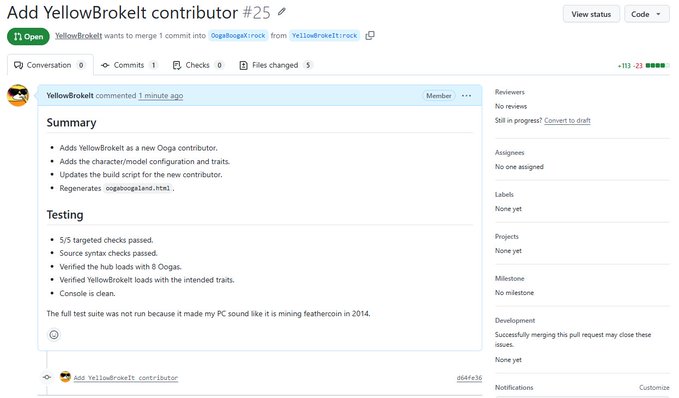Open commit 'Add YellowBrokeIt contributor' link
679x398 pixels.
(x=126, y=378)
